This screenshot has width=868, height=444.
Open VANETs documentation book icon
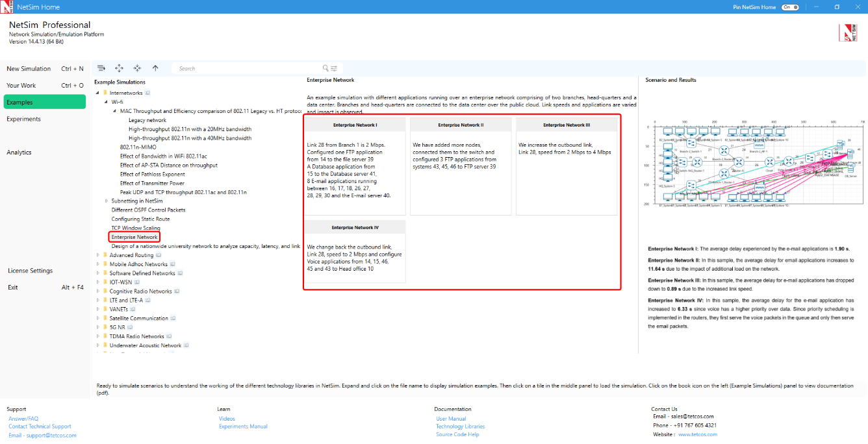point(133,310)
